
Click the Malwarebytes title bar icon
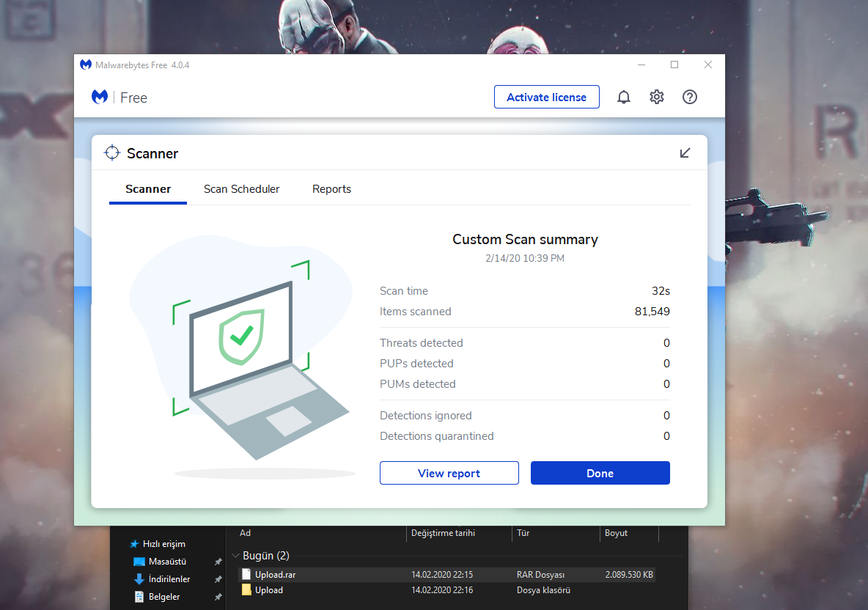click(86, 65)
